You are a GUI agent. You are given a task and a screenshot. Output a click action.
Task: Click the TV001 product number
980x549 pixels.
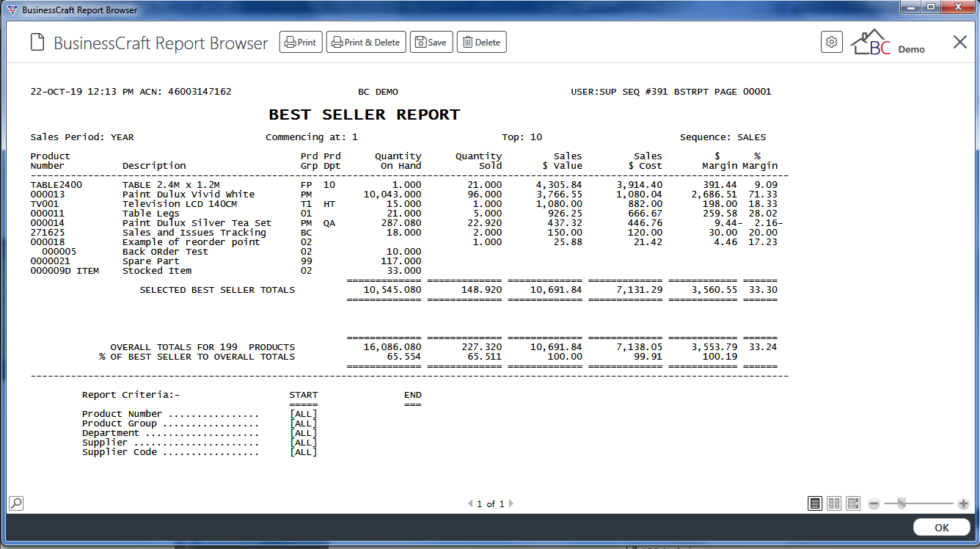(45, 204)
